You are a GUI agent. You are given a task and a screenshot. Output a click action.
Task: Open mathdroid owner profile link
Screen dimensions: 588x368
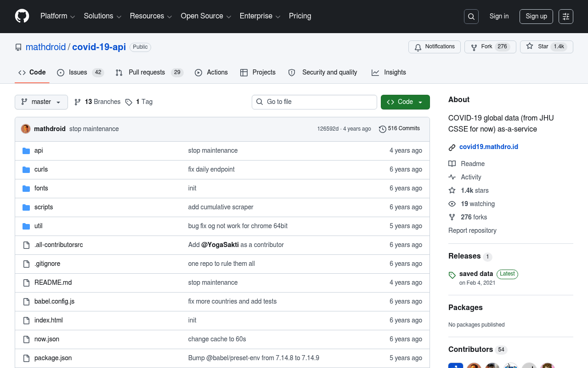point(45,47)
